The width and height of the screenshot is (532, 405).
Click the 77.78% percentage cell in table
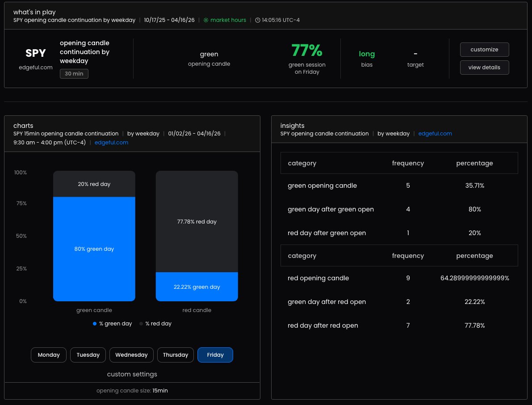pyautogui.click(x=475, y=325)
